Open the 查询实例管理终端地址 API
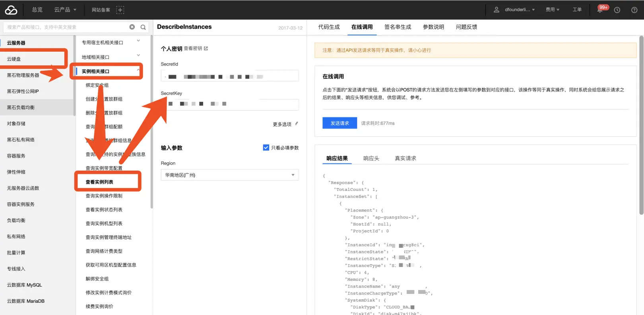This screenshot has height=315, width=644. 109,237
